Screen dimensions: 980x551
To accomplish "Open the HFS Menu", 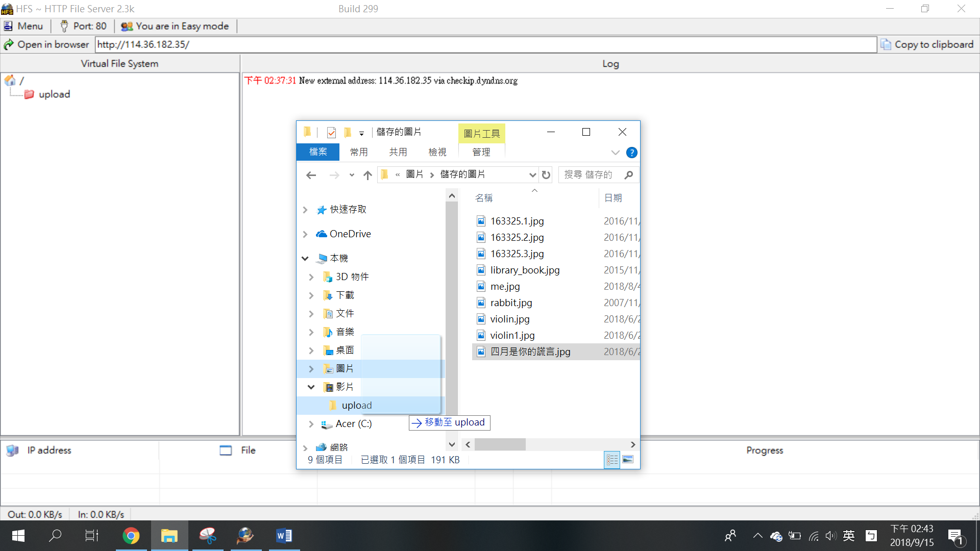I will point(23,26).
